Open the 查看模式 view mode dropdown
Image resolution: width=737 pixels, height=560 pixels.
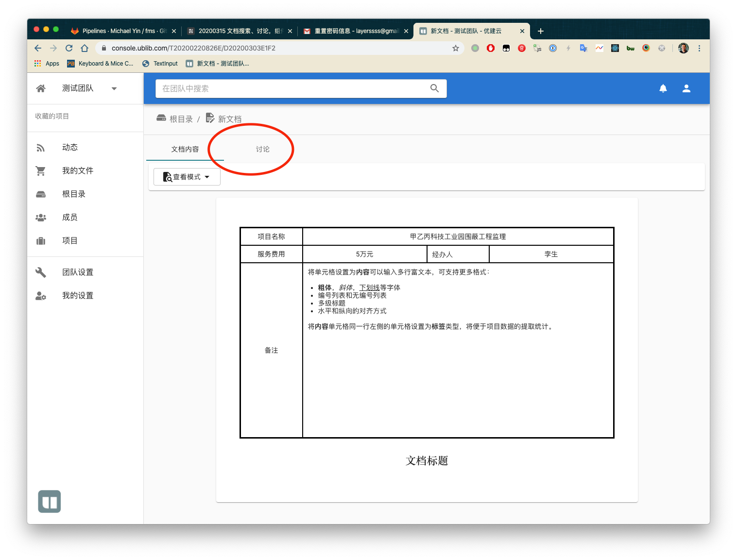click(x=187, y=177)
